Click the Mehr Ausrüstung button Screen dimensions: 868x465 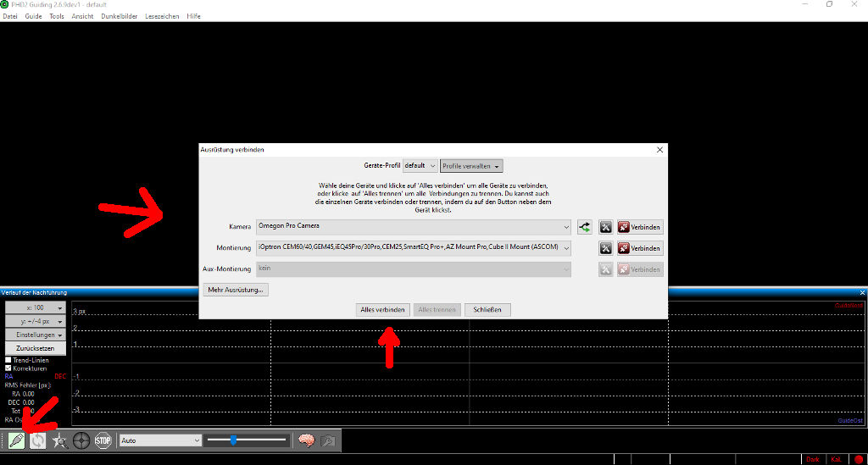click(236, 290)
